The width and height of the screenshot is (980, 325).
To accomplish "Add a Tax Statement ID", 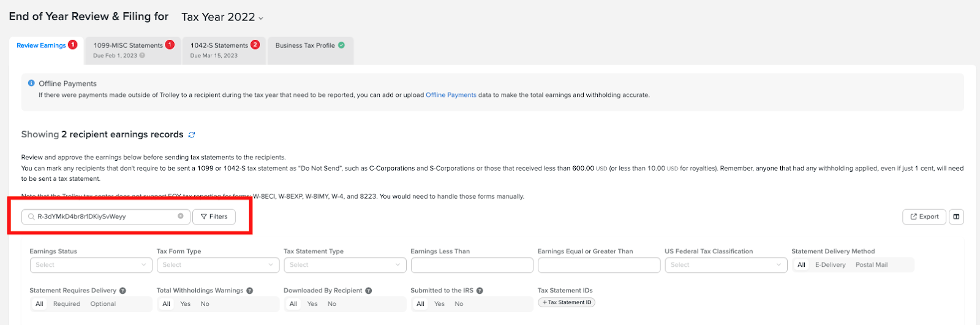I will point(567,302).
